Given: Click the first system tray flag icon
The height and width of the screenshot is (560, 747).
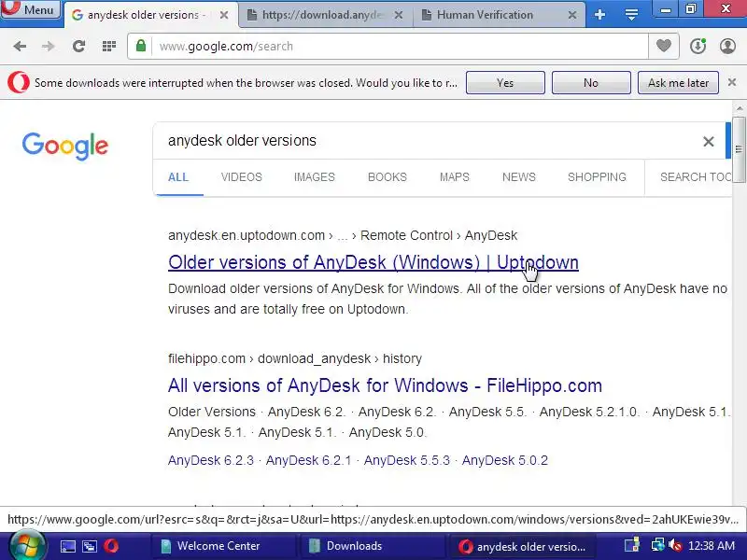Looking at the screenshot, I should coord(632,546).
